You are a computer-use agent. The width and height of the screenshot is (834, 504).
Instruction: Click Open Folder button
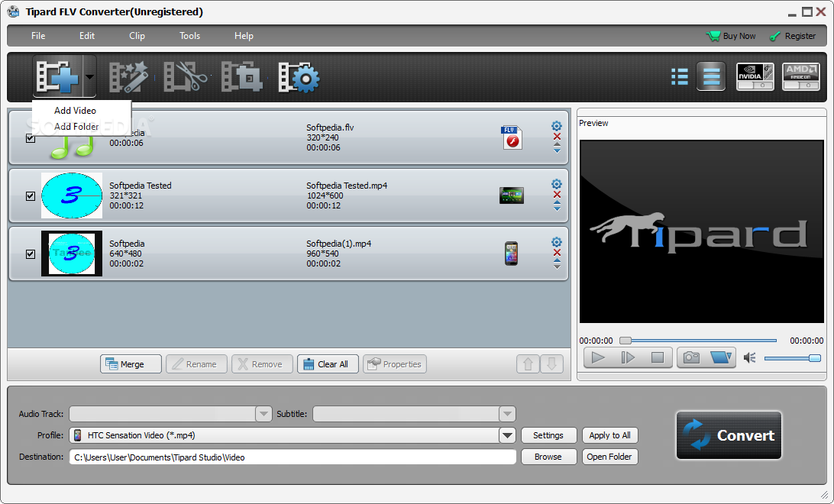tap(609, 457)
